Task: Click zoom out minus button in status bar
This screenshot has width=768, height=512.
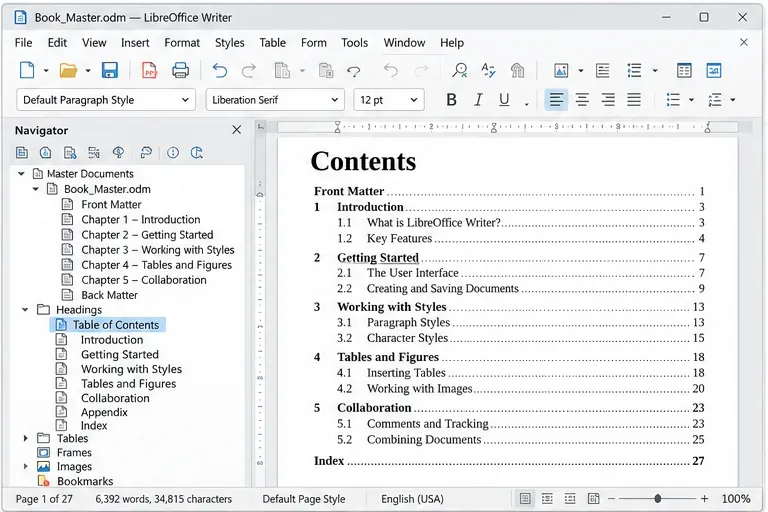Action: pos(611,499)
